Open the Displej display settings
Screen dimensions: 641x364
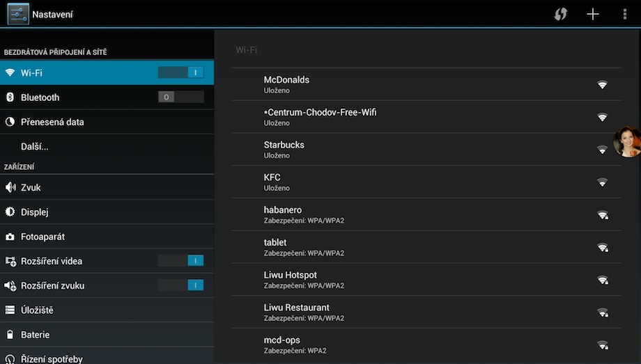tap(107, 212)
